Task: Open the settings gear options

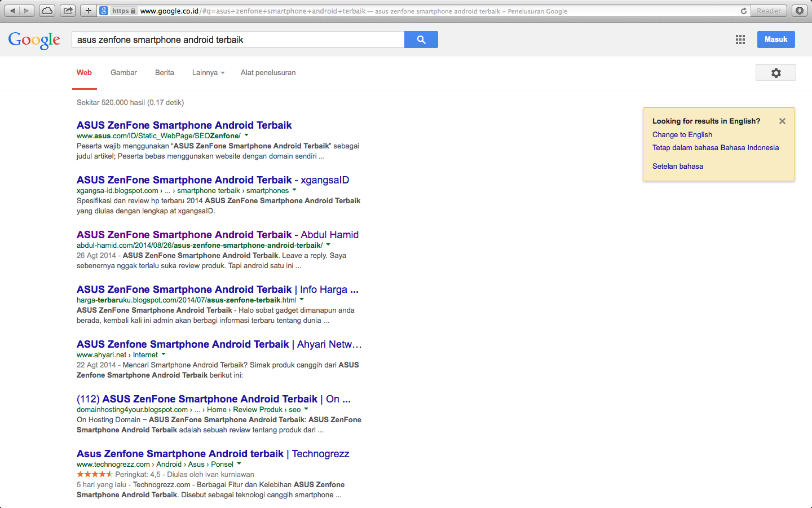Action: click(776, 73)
